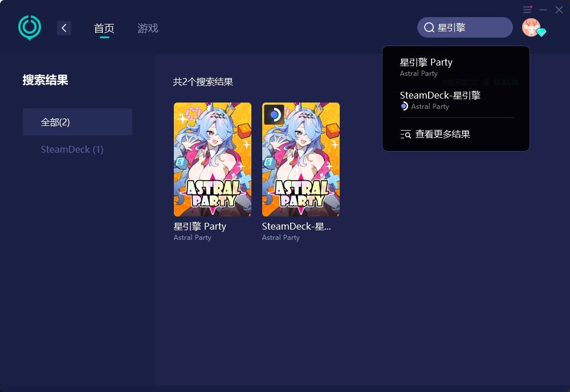The image size is (570, 392).
Task: Switch to the 游戏 tab
Action: (x=148, y=28)
